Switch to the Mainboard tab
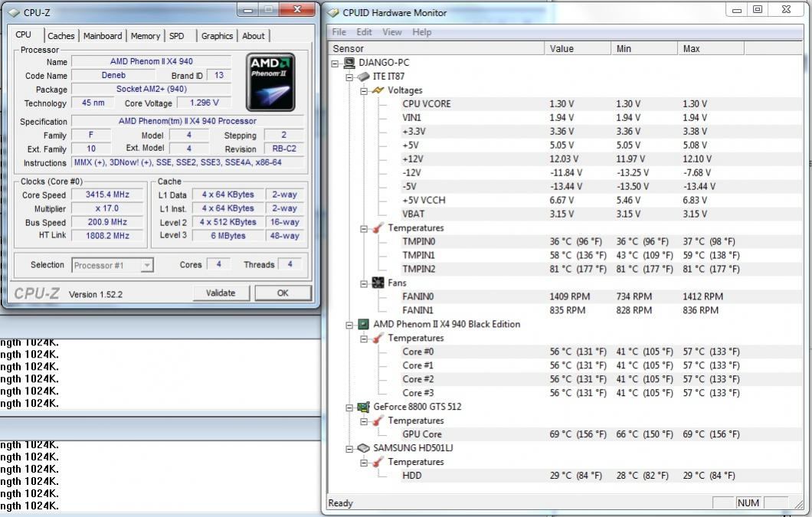 point(103,36)
